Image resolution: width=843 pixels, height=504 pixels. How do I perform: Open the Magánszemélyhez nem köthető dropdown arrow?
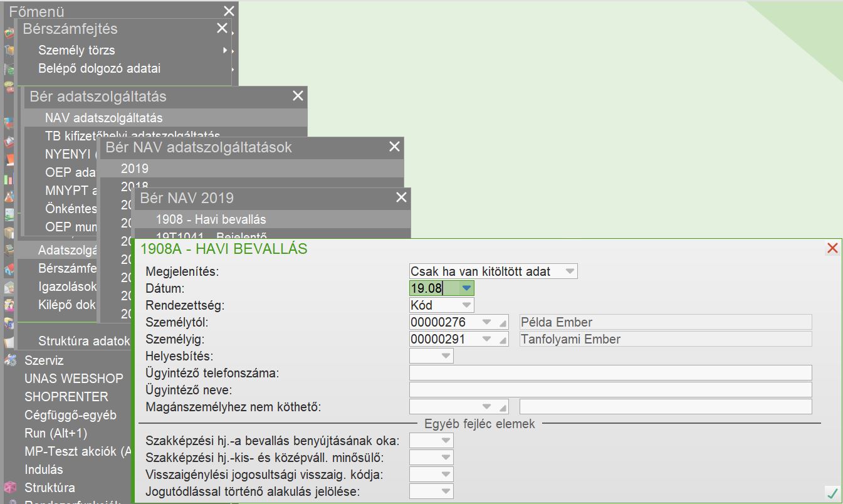click(487, 407)
